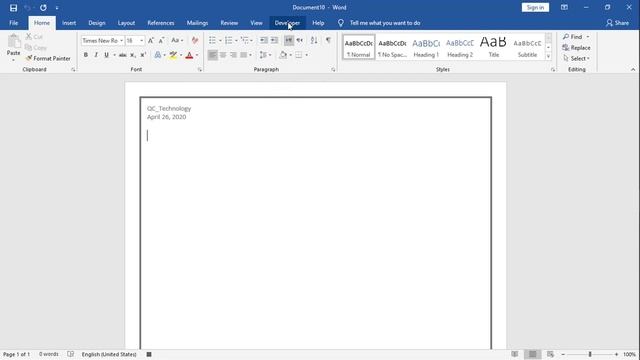The width and height of the screenshot is (640, 360).
Task: Expand the Select dropdown in Editing
Action: 576,58
